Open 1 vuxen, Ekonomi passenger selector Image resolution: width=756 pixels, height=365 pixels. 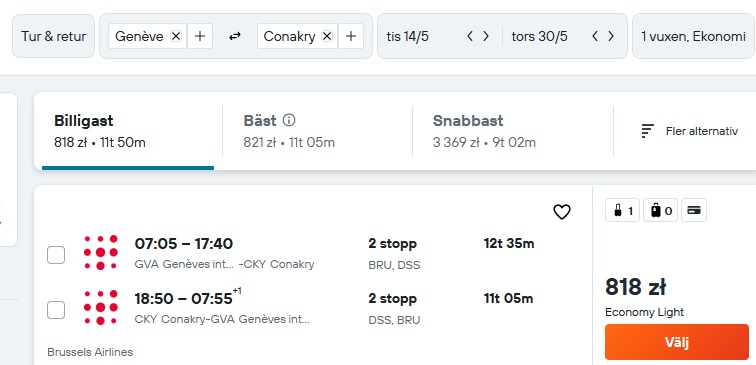(694, 36)
